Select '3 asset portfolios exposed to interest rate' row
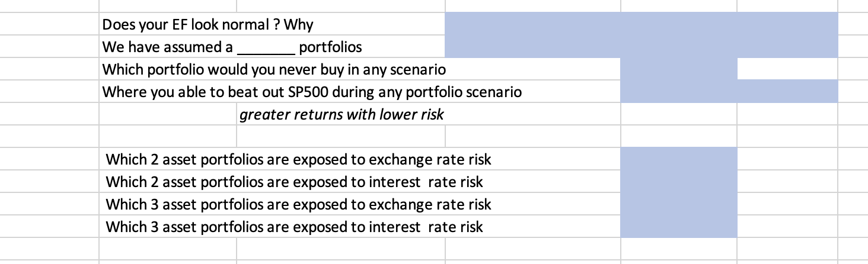Image resolution: width=868 pixels, height=264 pixels. point(294,227)
